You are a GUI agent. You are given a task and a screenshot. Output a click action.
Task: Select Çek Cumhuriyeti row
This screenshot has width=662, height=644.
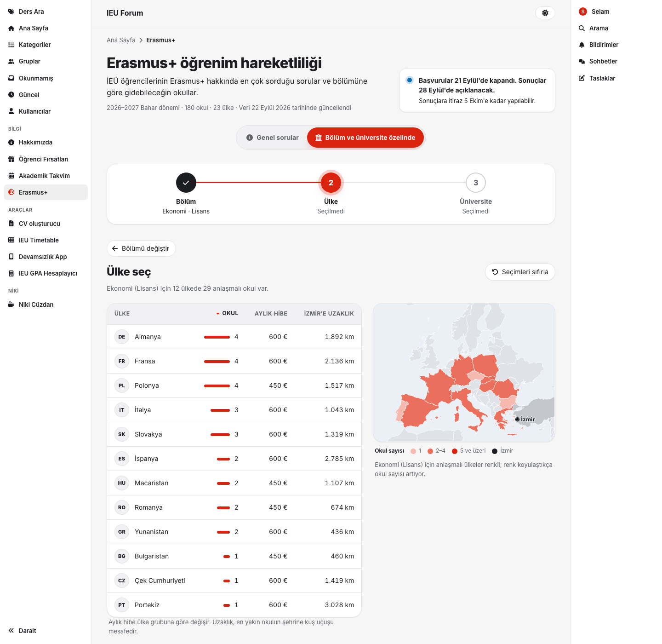[234, 581]
